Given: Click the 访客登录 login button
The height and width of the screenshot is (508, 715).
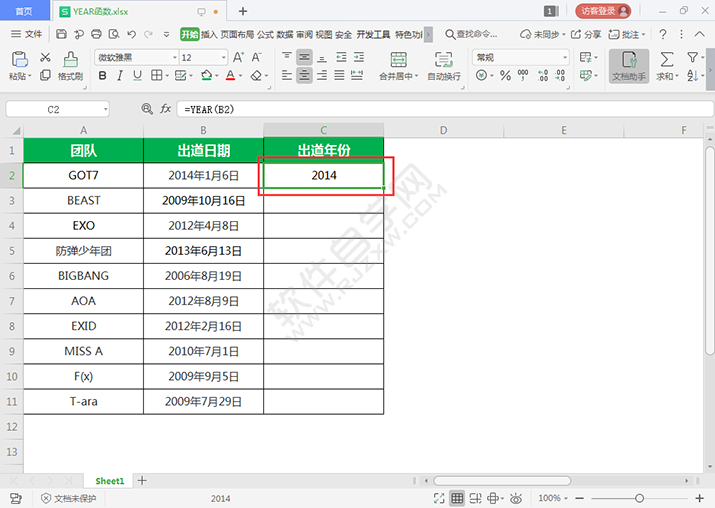Looking at the screenshot, I should 603,11.
